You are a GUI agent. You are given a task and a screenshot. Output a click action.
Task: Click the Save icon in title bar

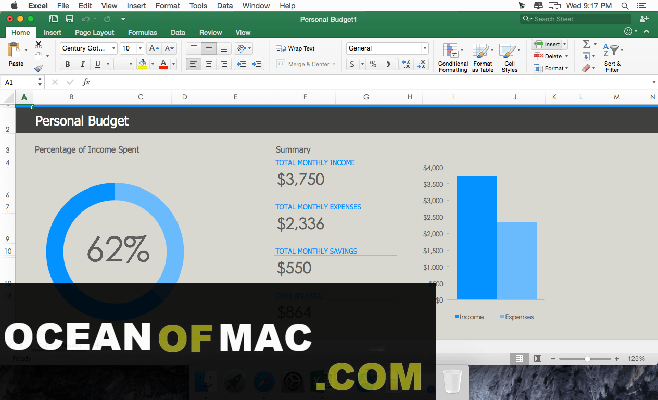click(x=70, y=19)
